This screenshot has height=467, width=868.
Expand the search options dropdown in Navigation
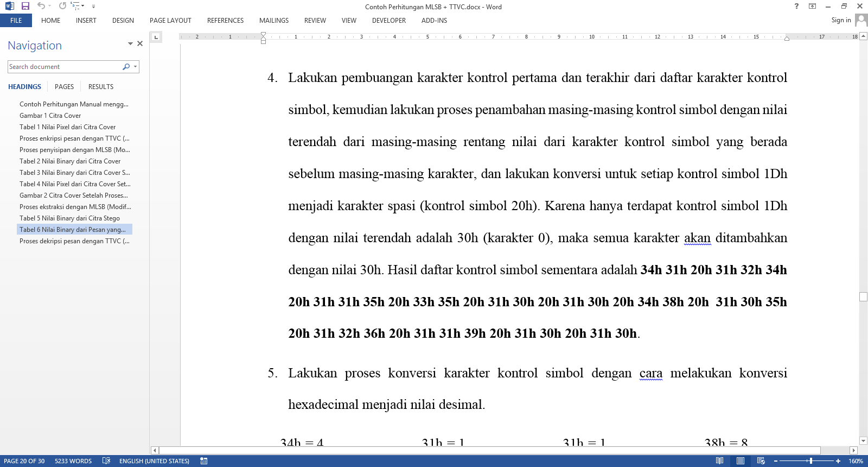(135, 67)
